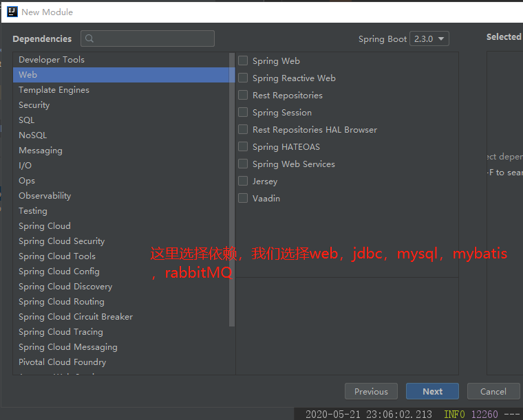The width and height of the screenshot is (523, 420).
Task: Select the Ops category
Action: coord(121,181)
